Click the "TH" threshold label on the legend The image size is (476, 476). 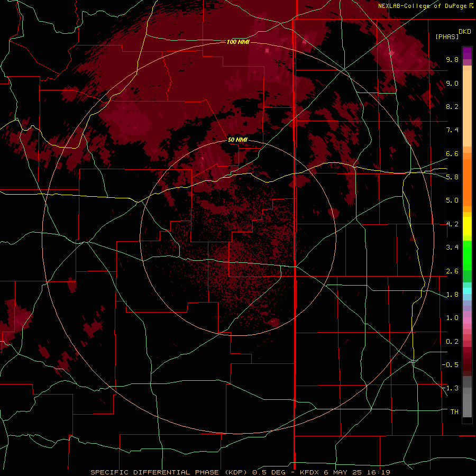tap(454, 412)
